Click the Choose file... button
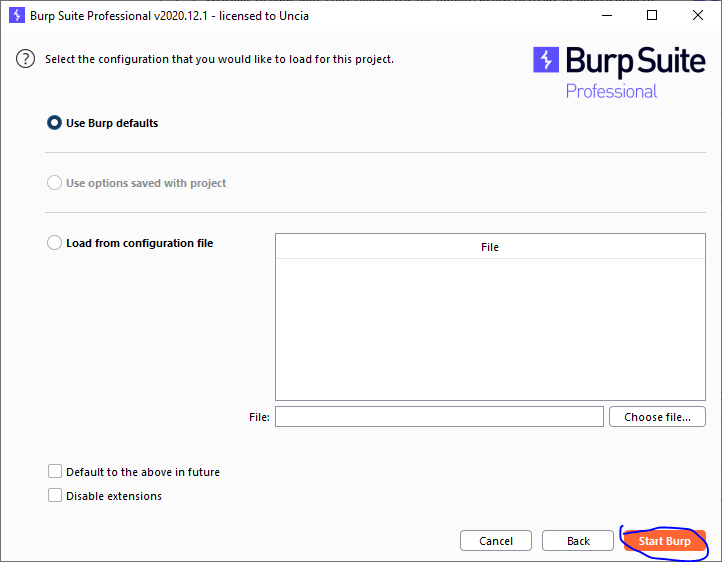Viewport: 722px width, 562px height. (x=657, y=417)
